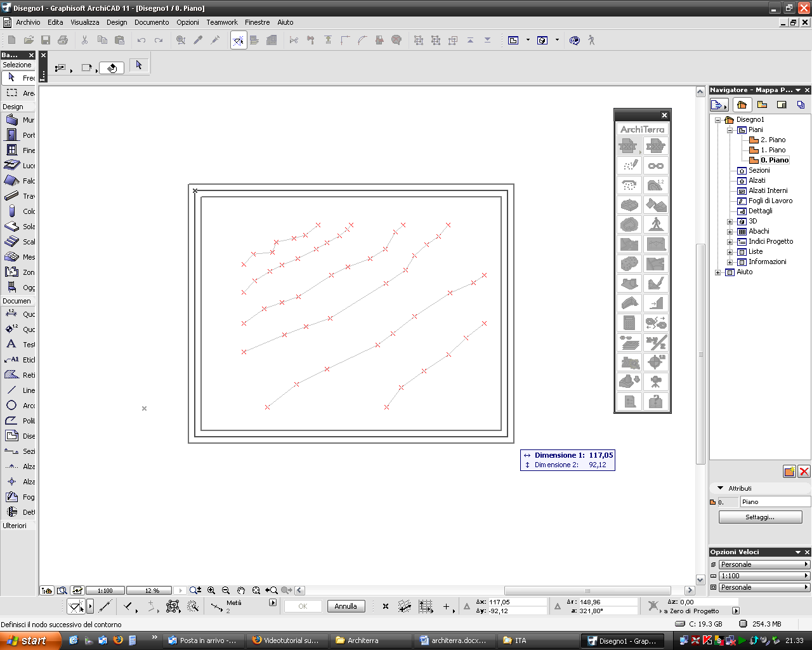812x650 pixels.
Task: Click the Save icon in the toolbar
Action: point(46,40)
